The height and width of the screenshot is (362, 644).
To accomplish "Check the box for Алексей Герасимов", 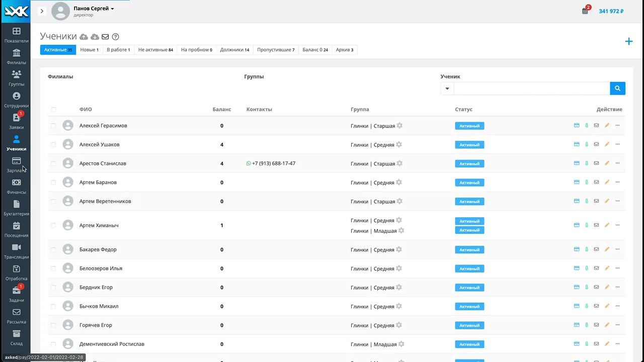I will (x=53, y=126).
